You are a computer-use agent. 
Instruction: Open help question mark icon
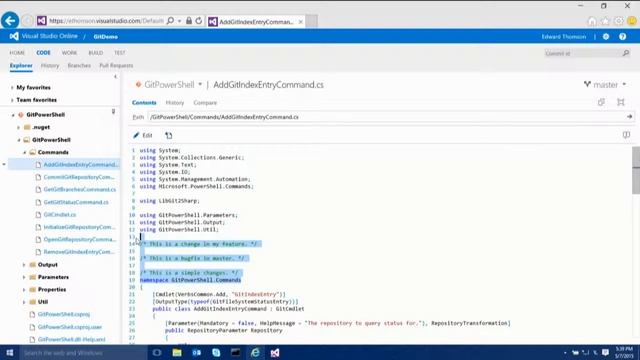pyautogui.click(x=622, y=37)
